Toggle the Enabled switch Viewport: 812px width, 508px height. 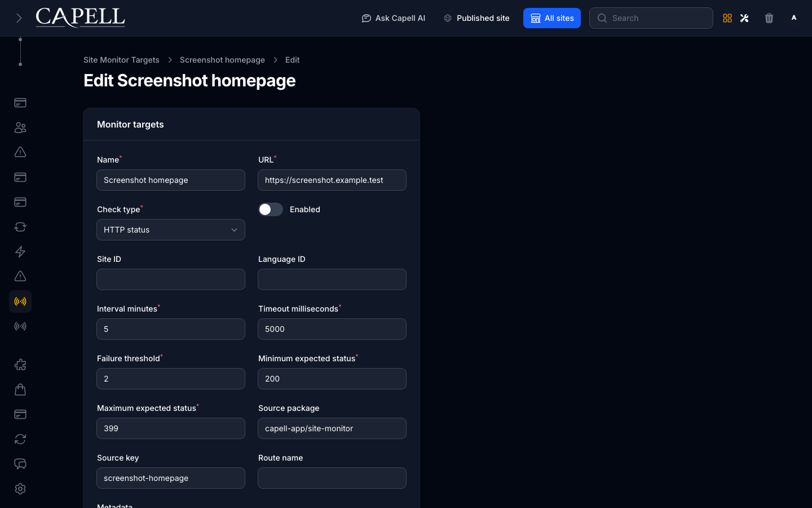coord(271,209)
